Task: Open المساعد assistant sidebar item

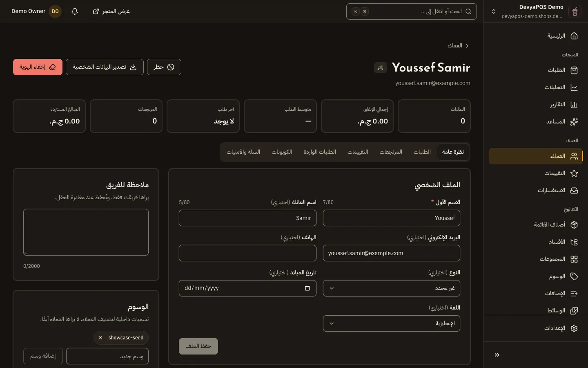Action: [536, 122]
